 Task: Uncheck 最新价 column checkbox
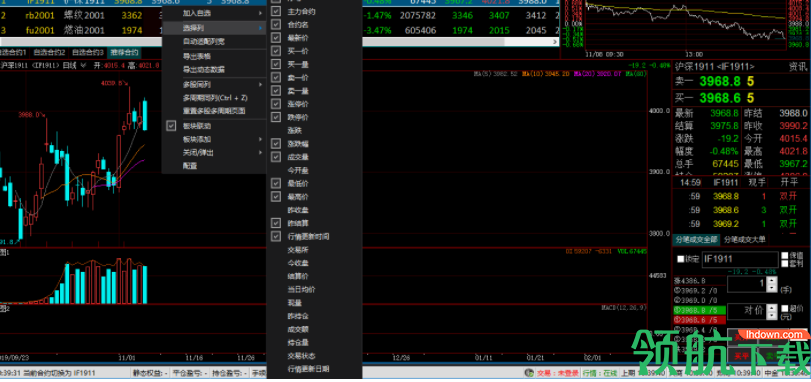coord(276,38)
